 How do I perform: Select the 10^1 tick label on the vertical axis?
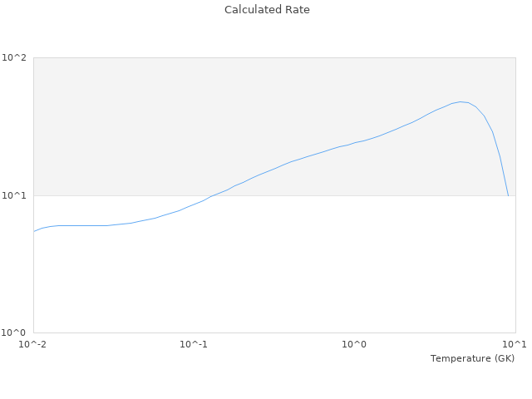click(14, 196)
